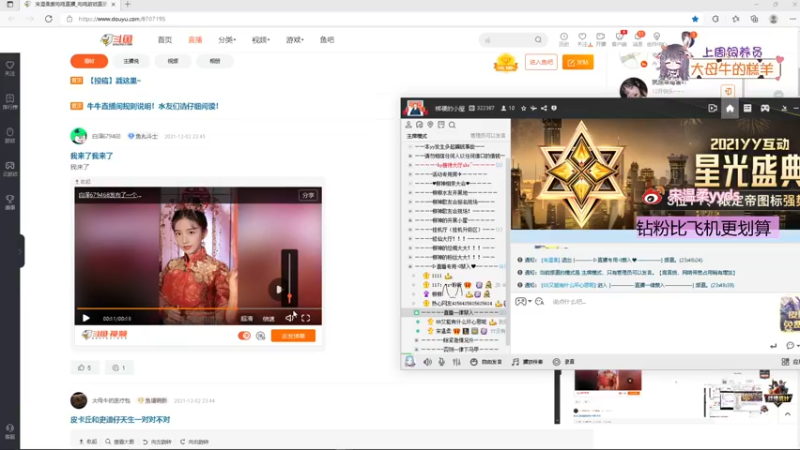Open the pinned 【投稿】 post link

tap(114, 81)
